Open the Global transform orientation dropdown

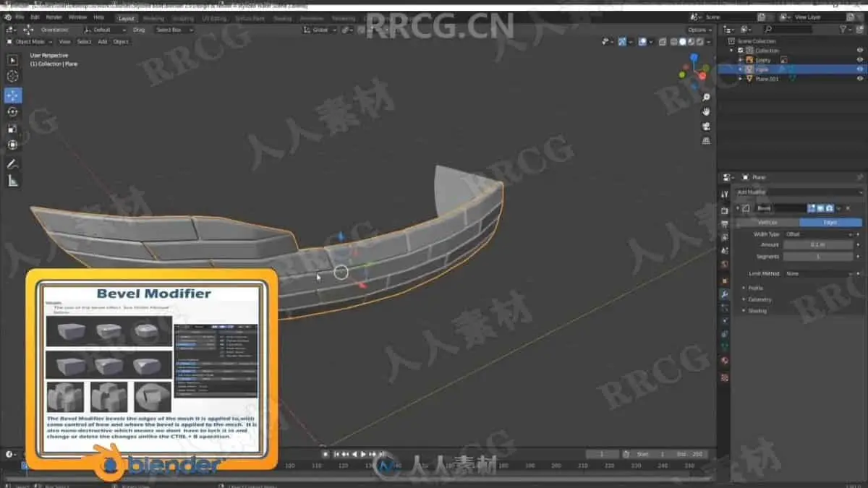[320, 30]
